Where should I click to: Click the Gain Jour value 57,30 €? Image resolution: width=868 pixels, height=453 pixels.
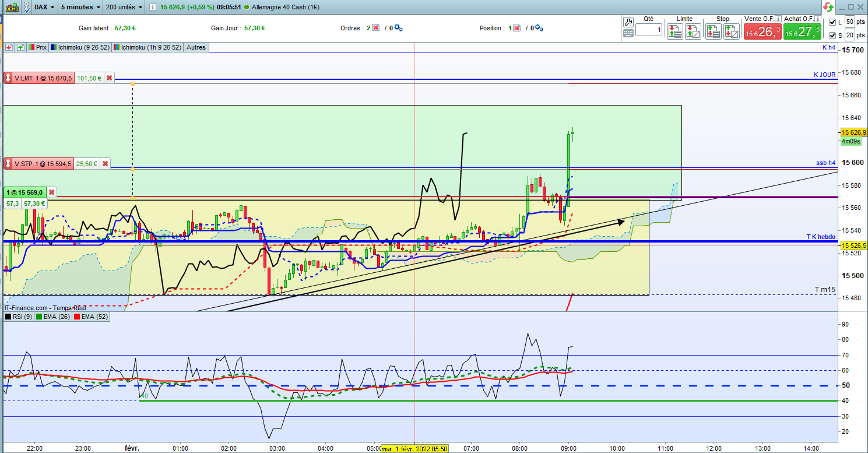pyautogui.click(x=255, y=28)
